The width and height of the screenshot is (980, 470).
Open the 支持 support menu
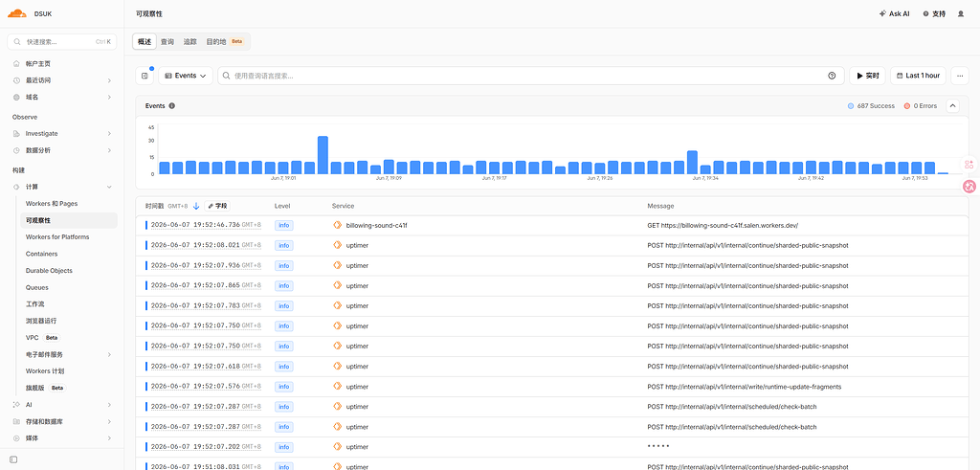coord(934,13)
